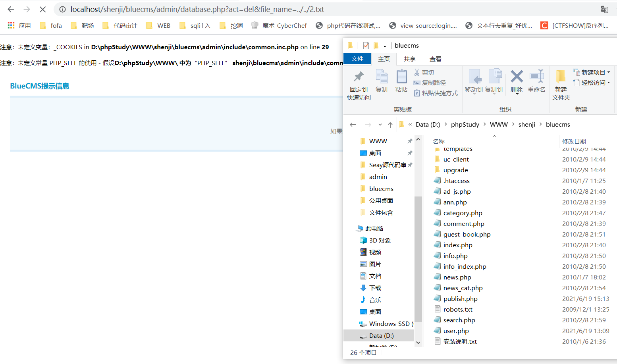Screen dimensions: 617x364
Task: Select 下载 in navigation pane
Action: click(370, 288)
